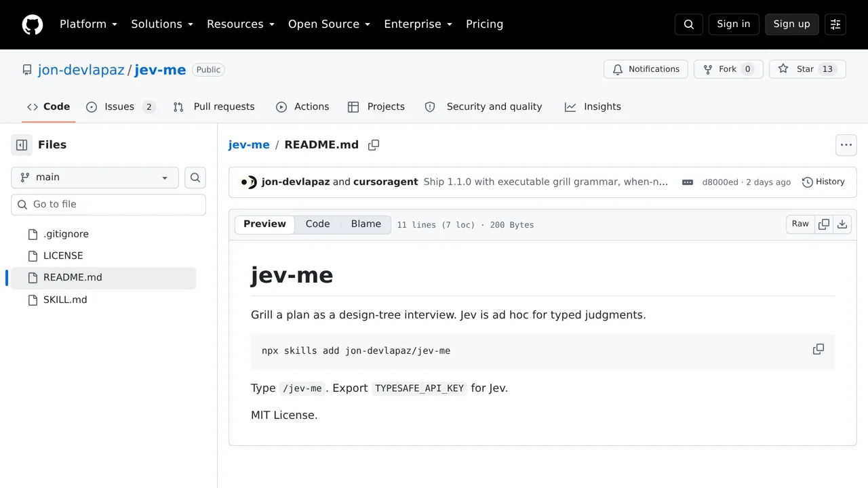Image resolution: width=868 pixels, height=488 pixels.
Task: Open .gitignore in file tree
Action: pos(103,234)
